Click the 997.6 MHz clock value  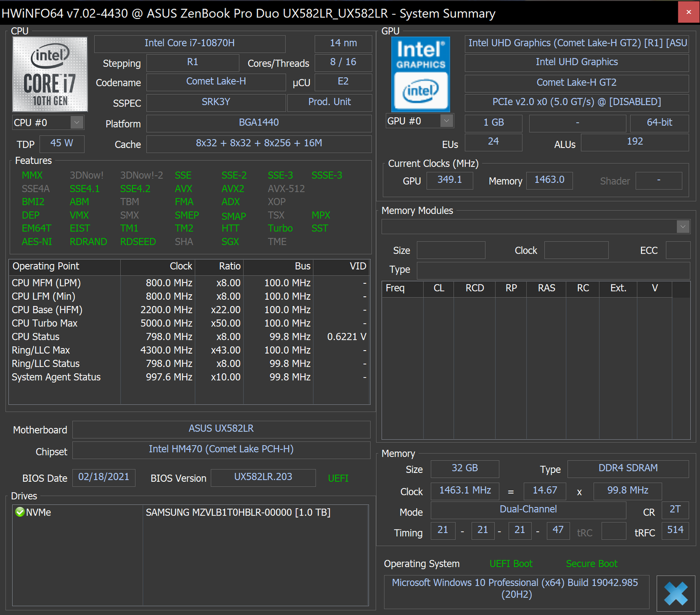(x=169, y=377)
